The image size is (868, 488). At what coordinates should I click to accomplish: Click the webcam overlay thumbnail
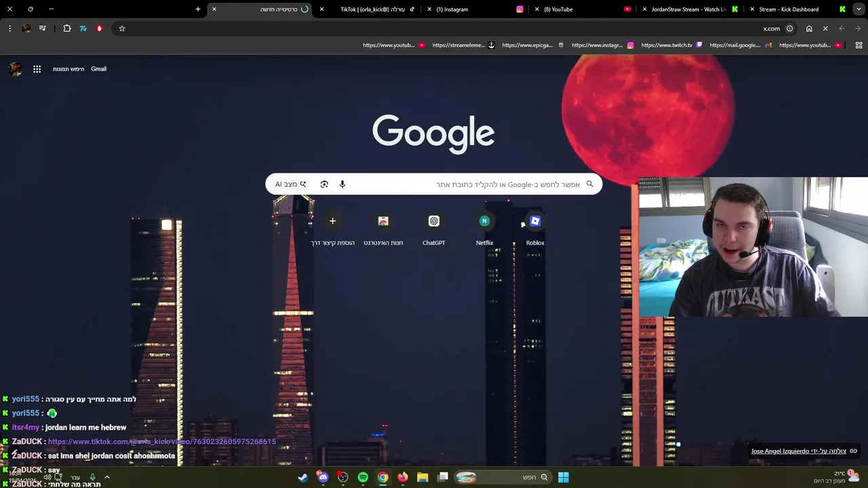(x=753, y=247)
